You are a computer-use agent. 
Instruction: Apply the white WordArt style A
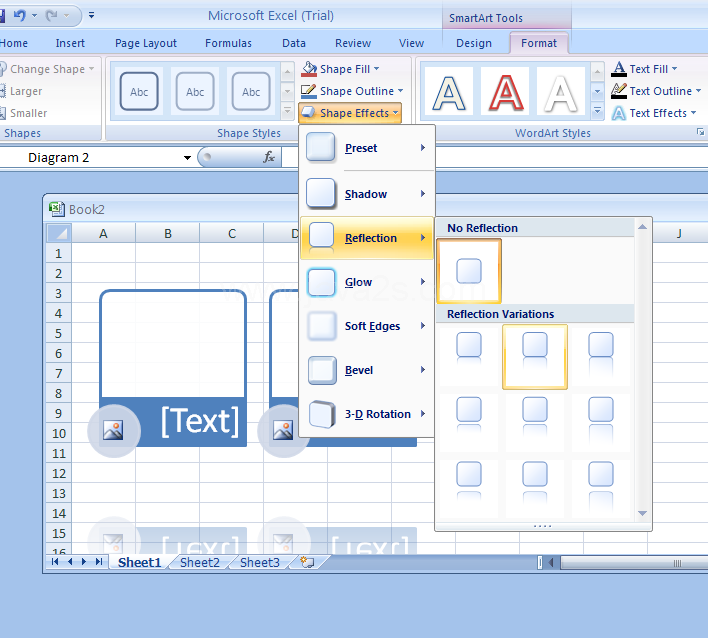point(561,93)
